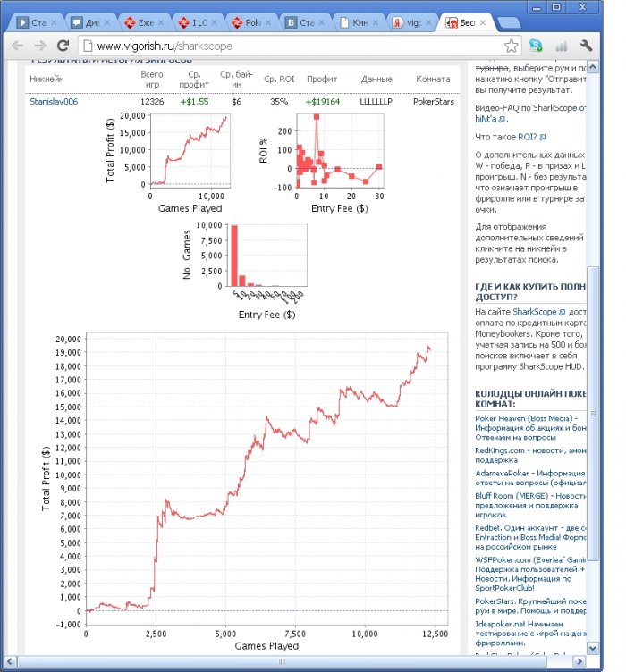This screenshot has width=626, height=672.
Task: Click the bar chart extension icon
Action: [x=561, y=46]
